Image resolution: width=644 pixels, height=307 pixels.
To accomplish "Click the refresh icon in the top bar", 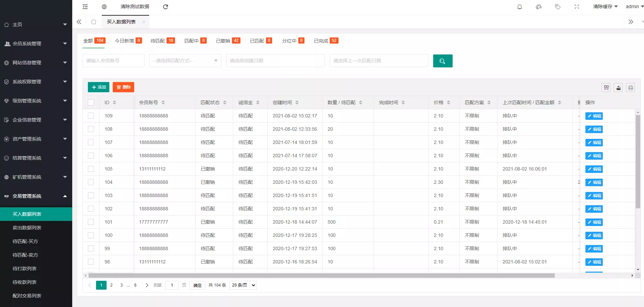I will click(x=166, y=7).
